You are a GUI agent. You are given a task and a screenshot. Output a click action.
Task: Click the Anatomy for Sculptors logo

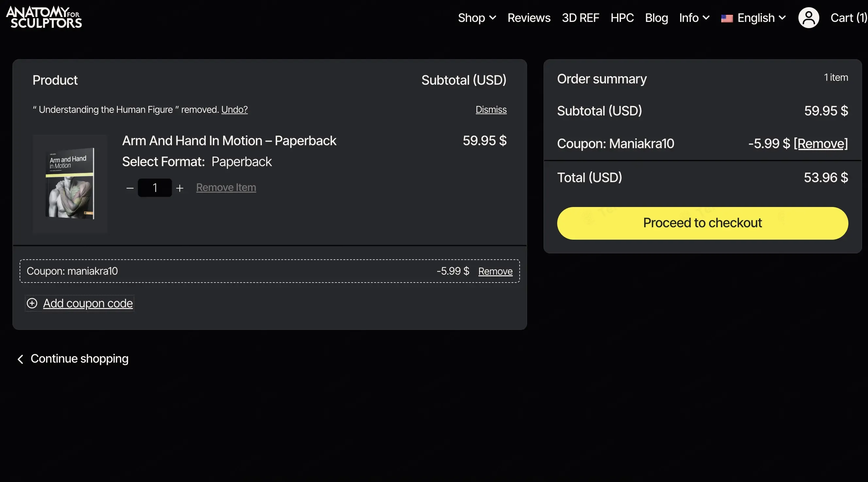pyautogui.click(x=44, y=17)
